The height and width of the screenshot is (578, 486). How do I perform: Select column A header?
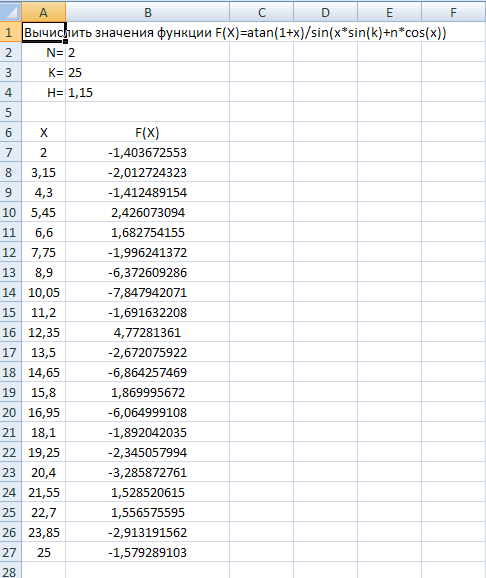pyautogui.click(x=44, y=13)
